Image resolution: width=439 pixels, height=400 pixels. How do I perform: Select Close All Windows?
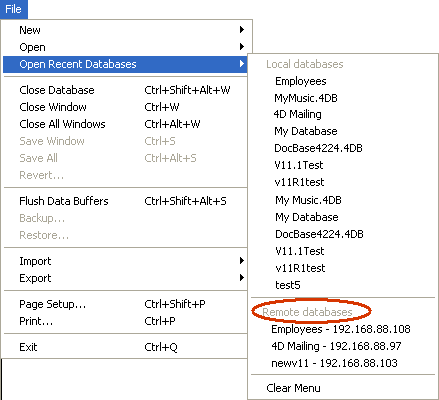(125, 124)
